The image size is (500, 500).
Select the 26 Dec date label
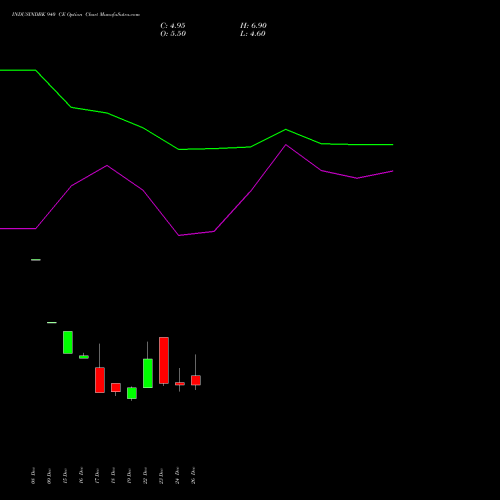pyautogui.click(x=193, y=476)
